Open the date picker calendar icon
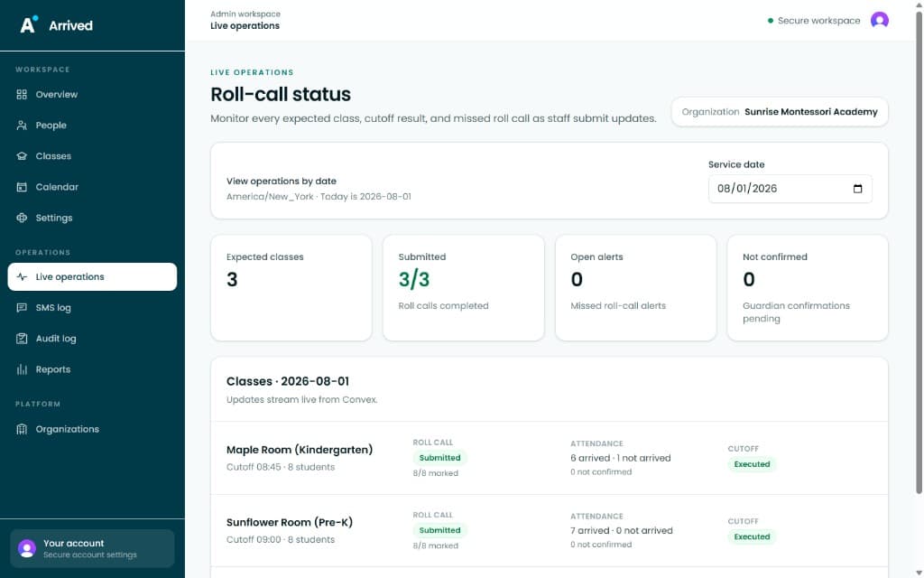924x578 pixels. (x=857, y=189)
